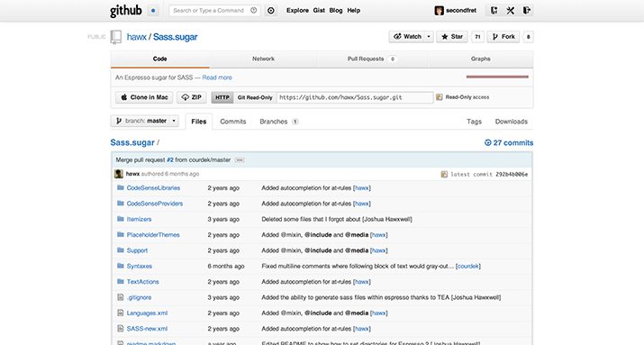Click the Support folder icon
Viewport: 644px width, 345px height.
121,250
